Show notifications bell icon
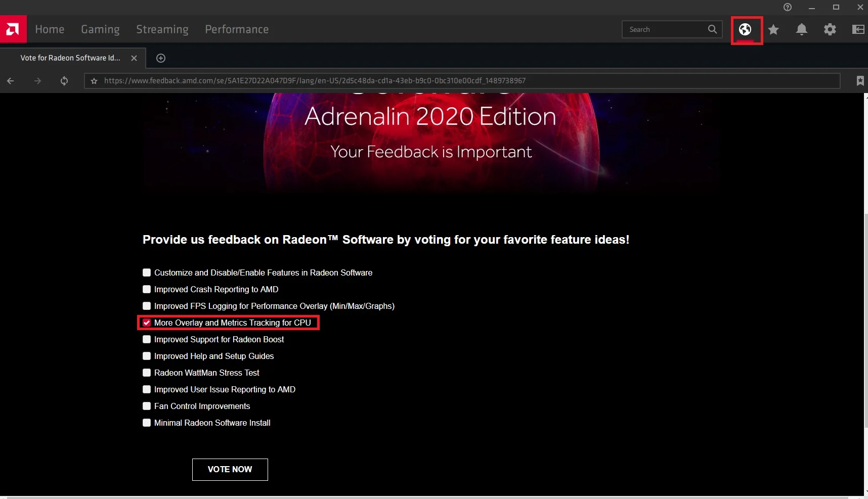This screenshot has height=499, width=868. coord(802,29)
